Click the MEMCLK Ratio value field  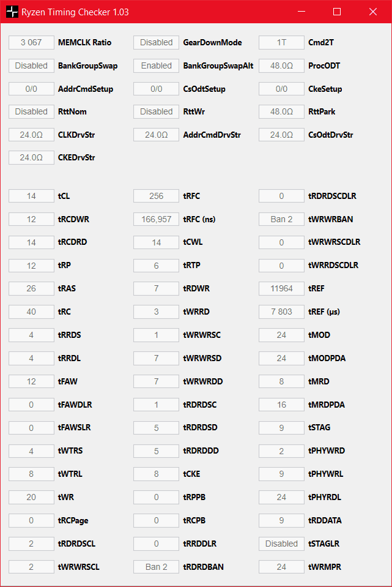(31, 43)
